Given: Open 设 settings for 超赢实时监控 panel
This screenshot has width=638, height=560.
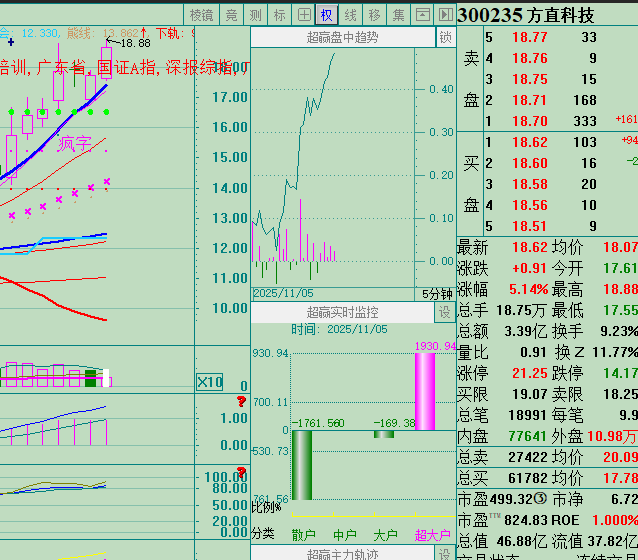Looking at the screenshot, I should 444,313.
